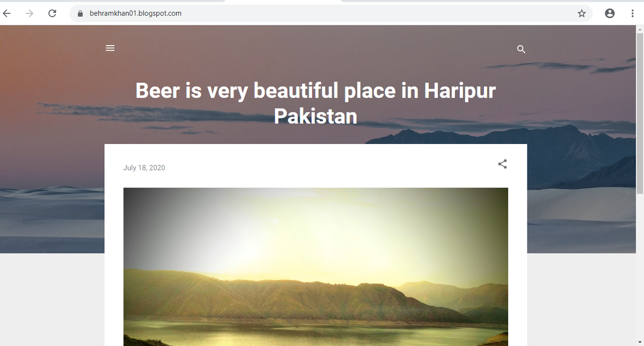Search the blog with magnifier icon
644x346 pixels.
point(521,49)
